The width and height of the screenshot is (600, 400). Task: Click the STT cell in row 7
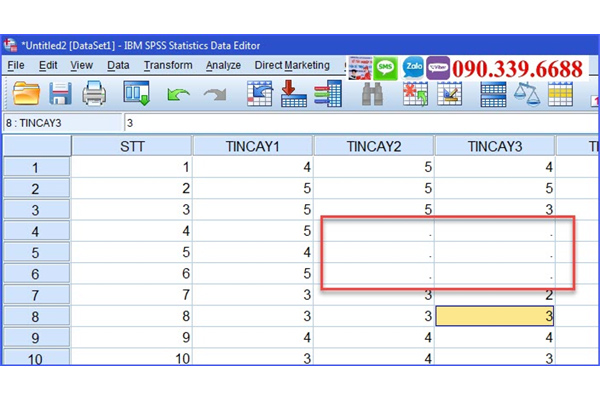(x=131, y=295)
